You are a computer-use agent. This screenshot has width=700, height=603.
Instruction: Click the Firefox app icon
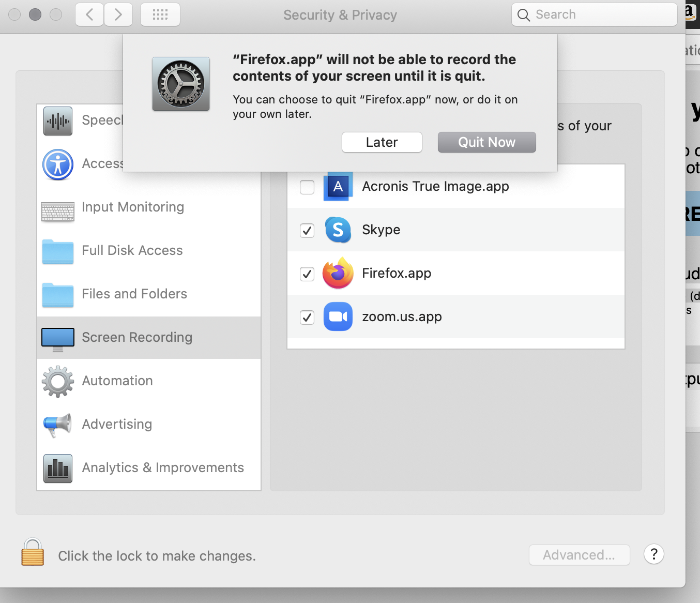click(x=338, y=273)
